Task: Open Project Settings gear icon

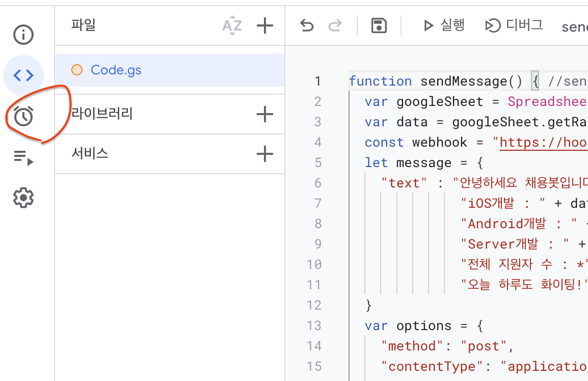Action: (x=23, y=198)
